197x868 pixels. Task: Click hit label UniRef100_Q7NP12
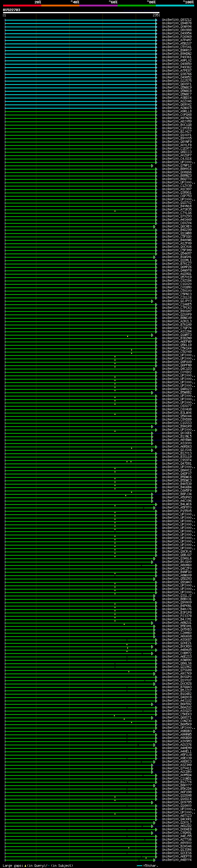[x=176, y=165]
